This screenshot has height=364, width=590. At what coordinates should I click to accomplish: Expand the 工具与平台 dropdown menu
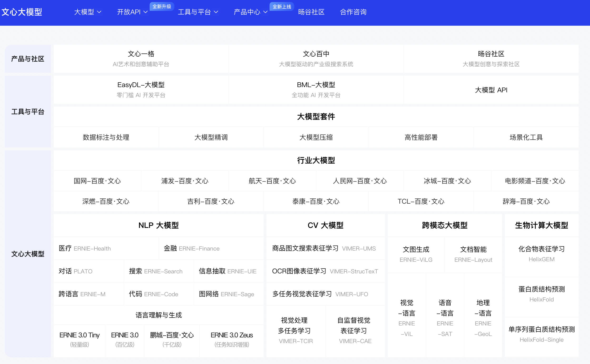point(198,12)
